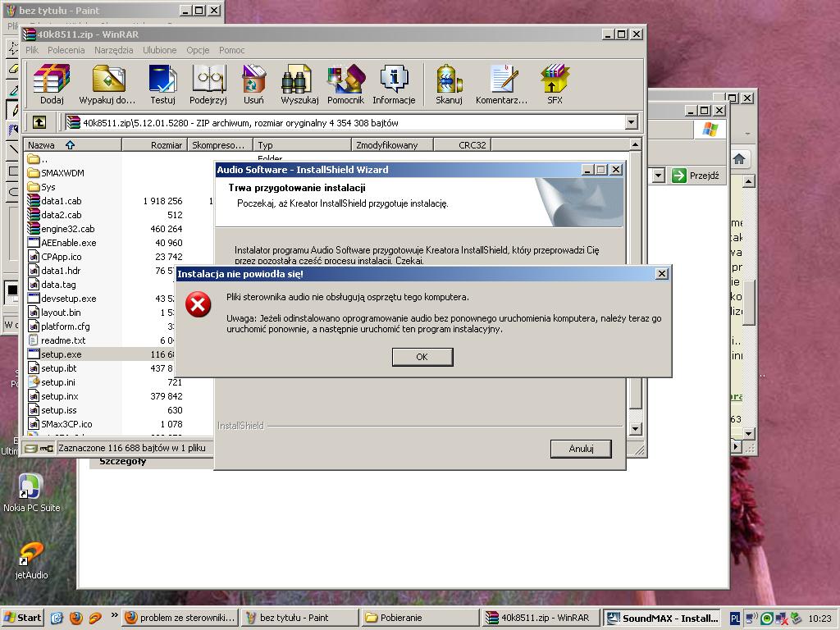
Task: Open the Pomocnik (Wizard) icon
Action: tap(345, 84)
